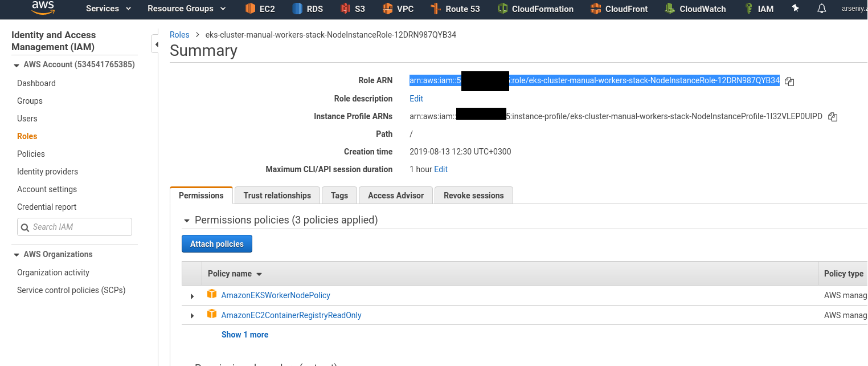Open Groups in the IAM sidebar

pos(30,101)
